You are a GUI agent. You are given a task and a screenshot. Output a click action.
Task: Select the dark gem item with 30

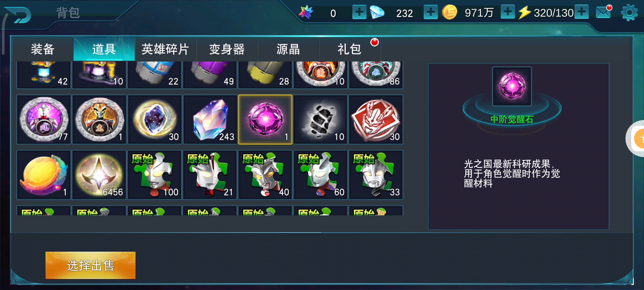pyautogui.click(x=155, y=119)
